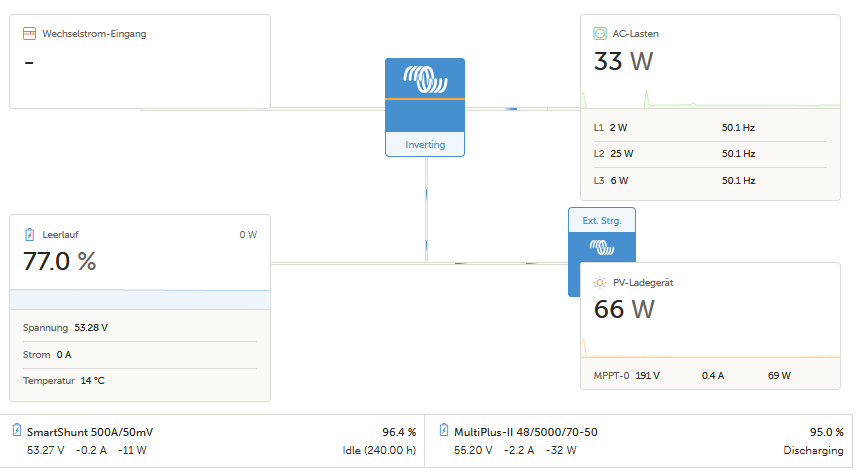Click the Leerlauf battery icon

point(30,234)
